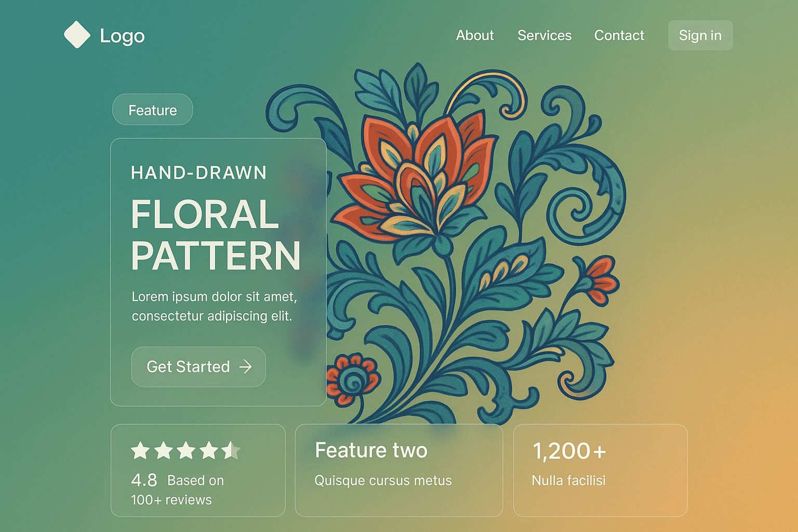The width and height of the screenshot is (798, 532).
Task: Click the first rating star
Action: (x=140, y=450)
